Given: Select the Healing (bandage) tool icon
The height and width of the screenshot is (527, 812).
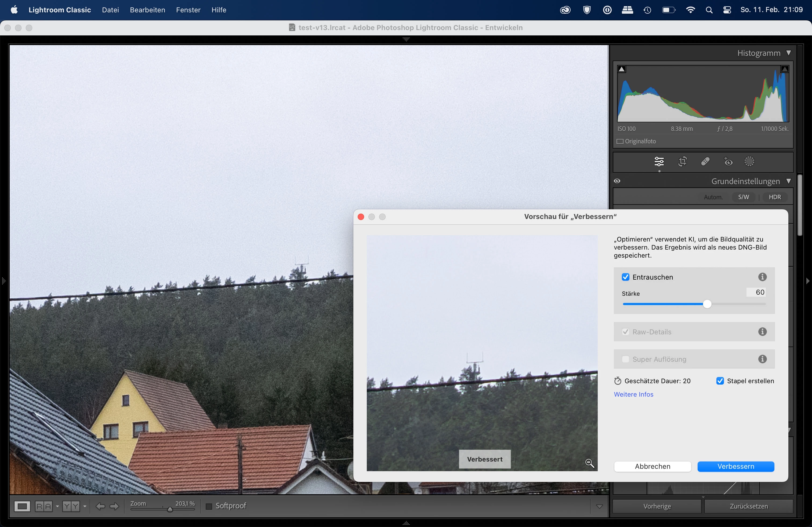Looking at the screenshot, I should coord(705,162).
